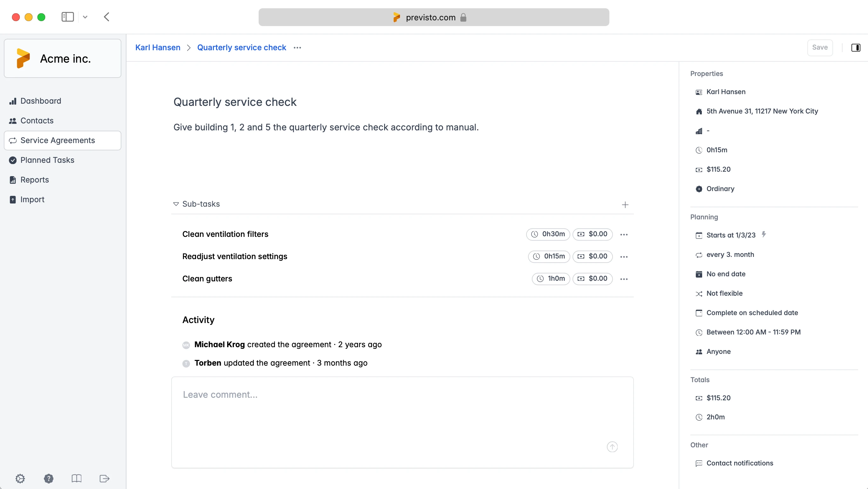868x489 pixels.
Task: Open Planned Tasks in the sidebar
Action: click(47, 160)
